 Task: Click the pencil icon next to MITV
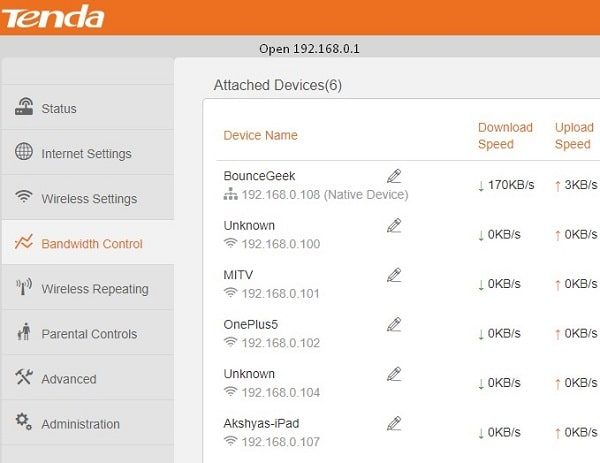coord(394,274)
